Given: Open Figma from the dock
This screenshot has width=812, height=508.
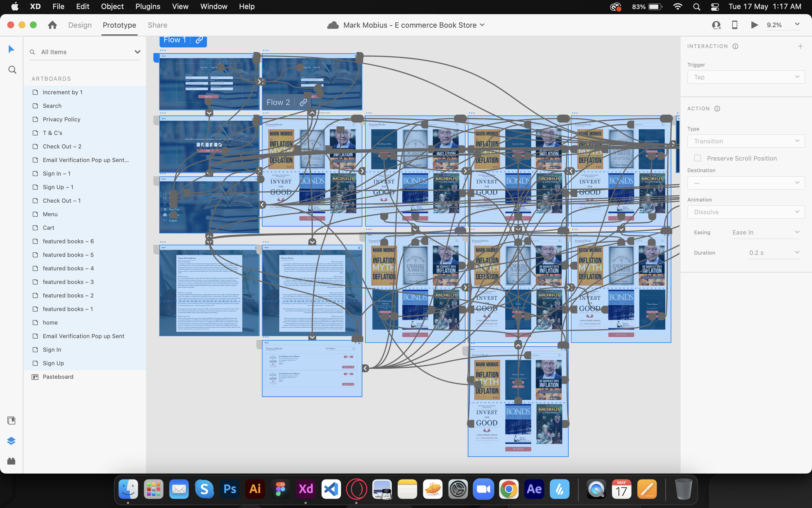Looking at the screenshot, I should [x=281, y=489].
